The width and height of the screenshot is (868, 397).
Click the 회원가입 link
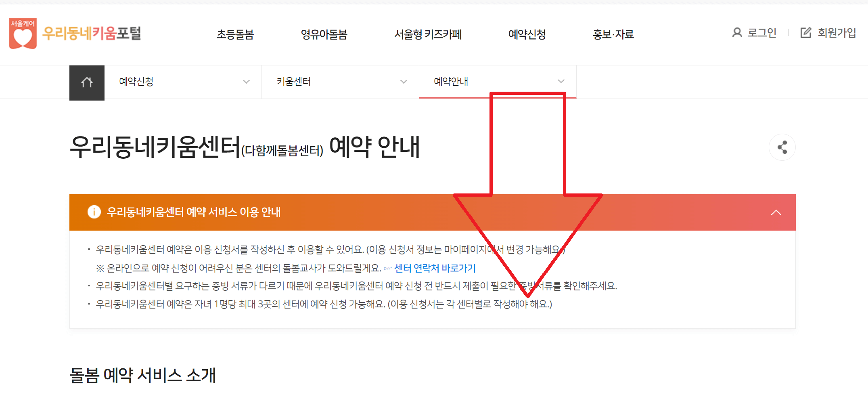pos(837,33)
